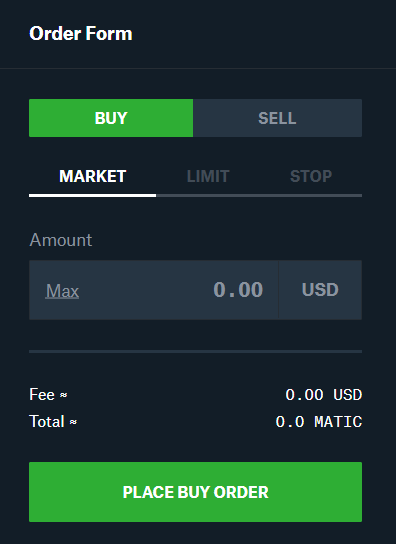Click the Max amount link
396x544 pixels.
tap(62, 291)
